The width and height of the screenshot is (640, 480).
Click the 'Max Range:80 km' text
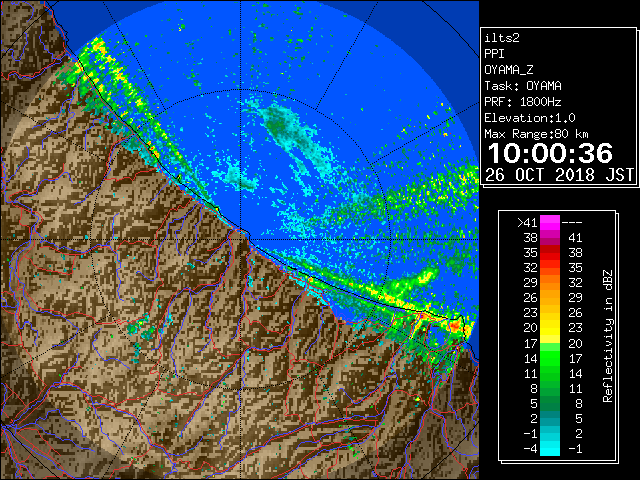[x=536, y=134]
